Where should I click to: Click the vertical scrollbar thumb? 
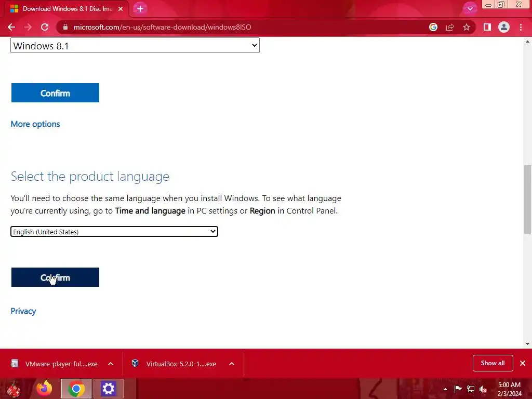pyautogui.click(x=527, y=199)
